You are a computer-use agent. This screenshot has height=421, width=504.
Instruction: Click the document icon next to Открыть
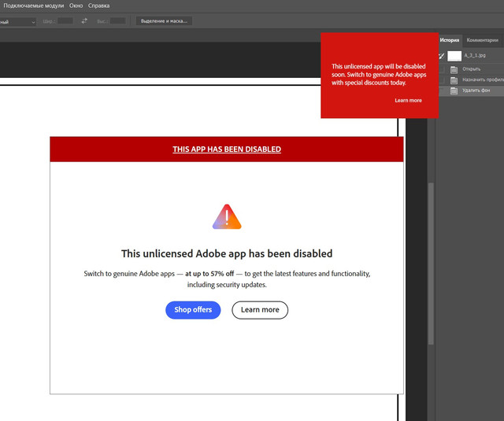pyautogui.click(x=454, y=69)
